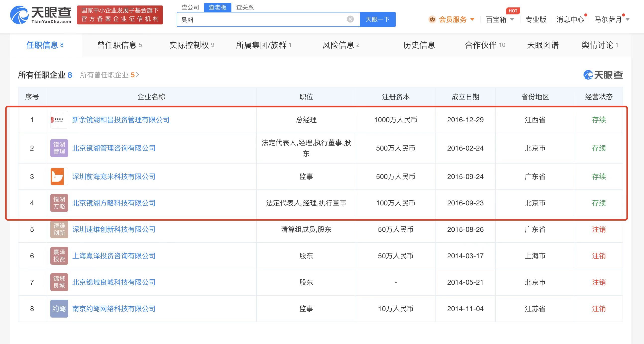Click the 镜湖管理 company logo
Viewport: 644px width, 344px height.
coord(59,148)
